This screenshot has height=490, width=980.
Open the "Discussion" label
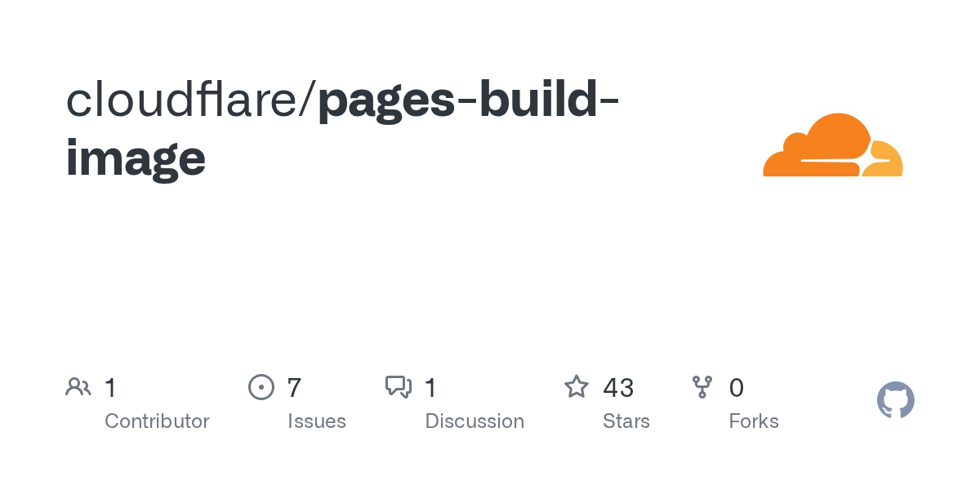tap(474, 421)
